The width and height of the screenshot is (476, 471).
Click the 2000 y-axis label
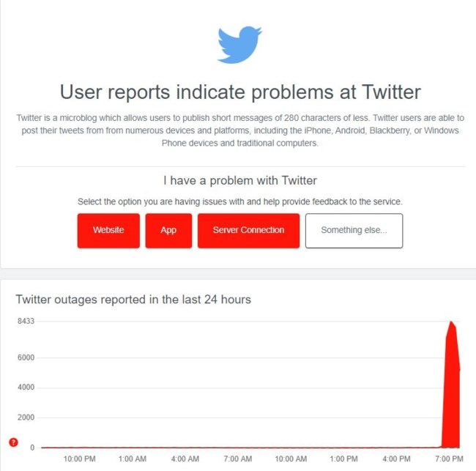point(25,418)
